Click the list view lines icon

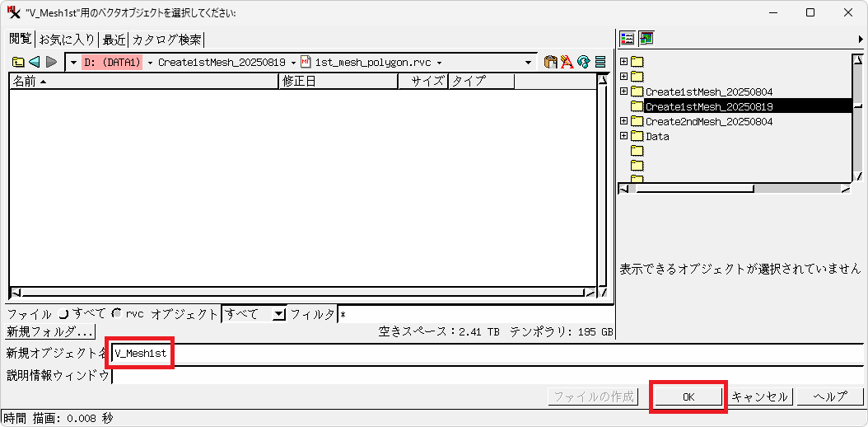click(600, 62)
